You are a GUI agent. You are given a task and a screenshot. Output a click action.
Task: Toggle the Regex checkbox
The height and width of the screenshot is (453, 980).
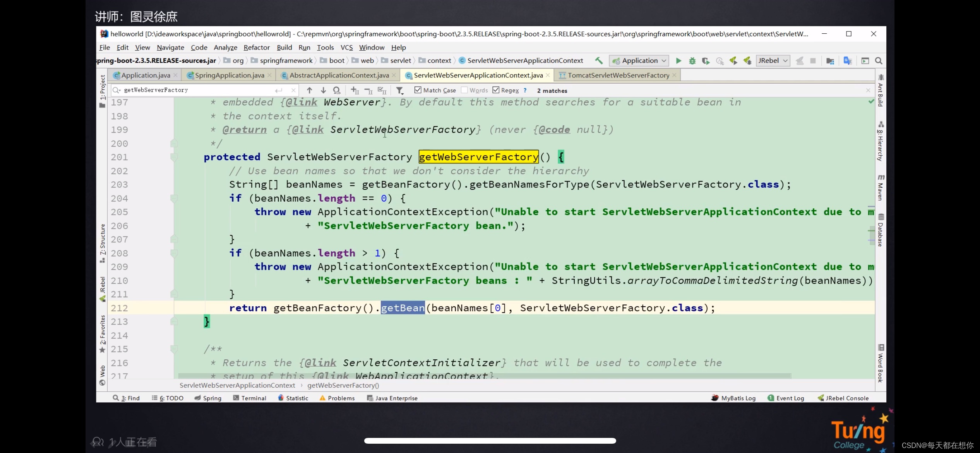[x=496, y=90]
